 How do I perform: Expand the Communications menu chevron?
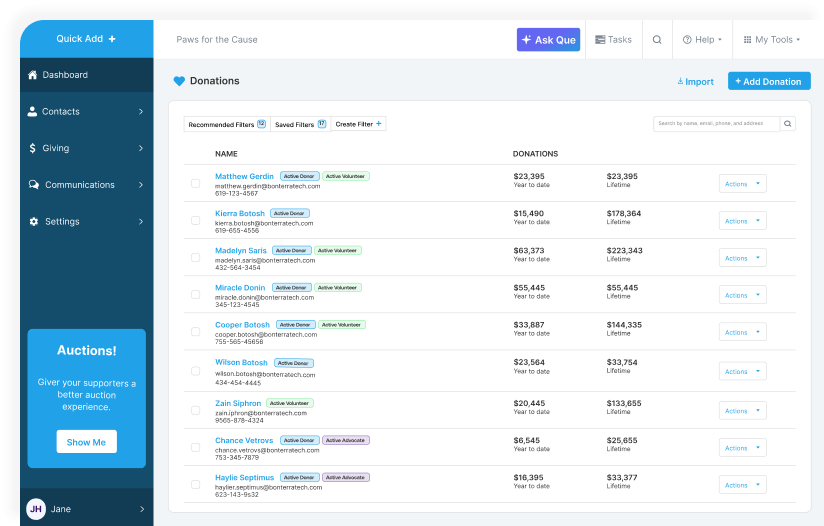coord(141,185)
